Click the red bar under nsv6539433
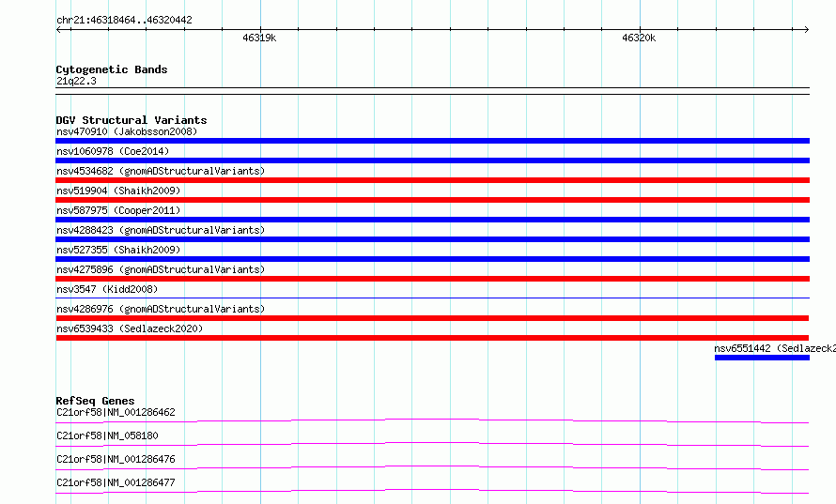 432,338
